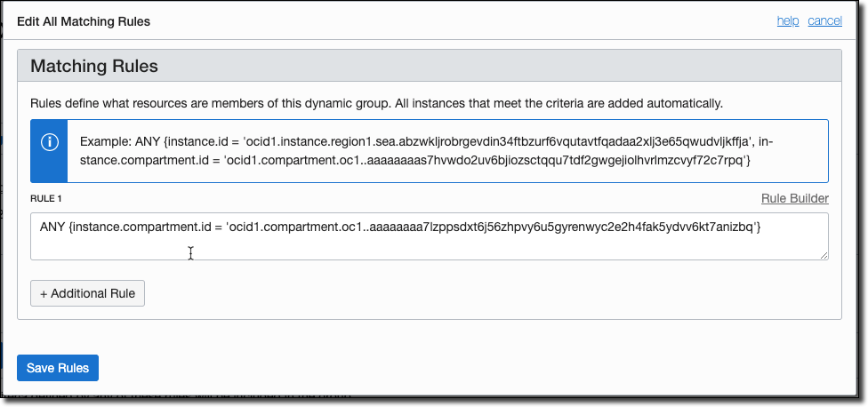Click the compartment OCID in Rule 1 field
The width and height of the screenshot is (868, 407).
(x=491, y=227)
